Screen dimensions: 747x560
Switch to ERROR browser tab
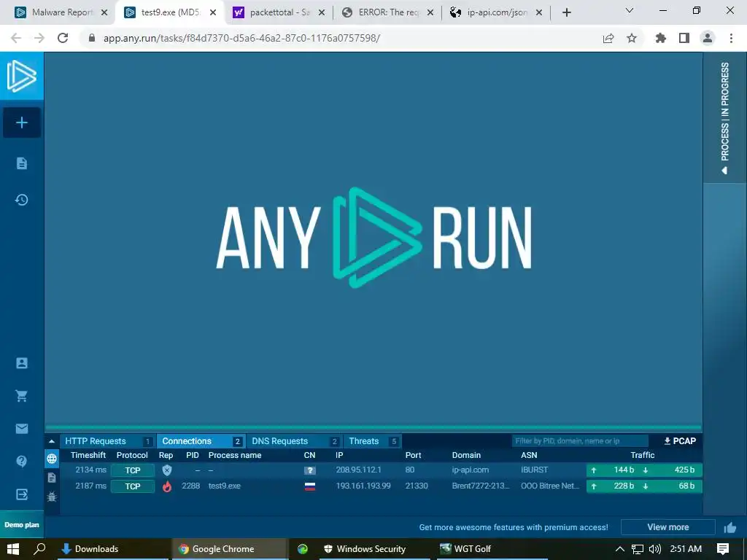[x=388, y=12]
